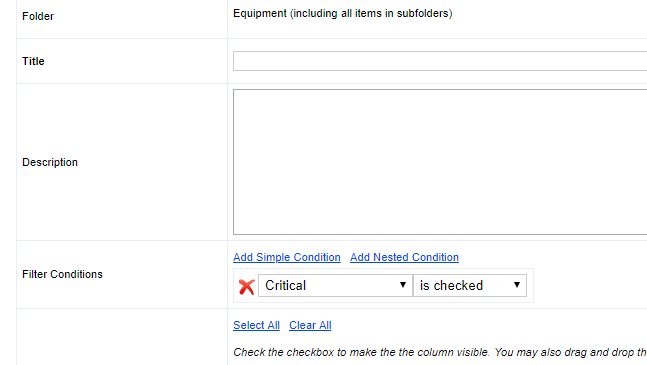The width and height of the screenshot is (647, 365).
Task: Click the arrow on the Critical combo box
Action: pos(403,285)
